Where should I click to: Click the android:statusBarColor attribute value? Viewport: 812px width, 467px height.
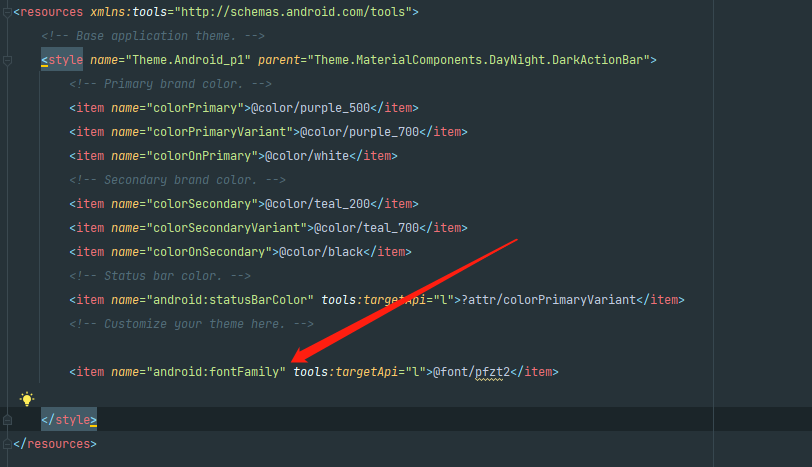point(230,300)
